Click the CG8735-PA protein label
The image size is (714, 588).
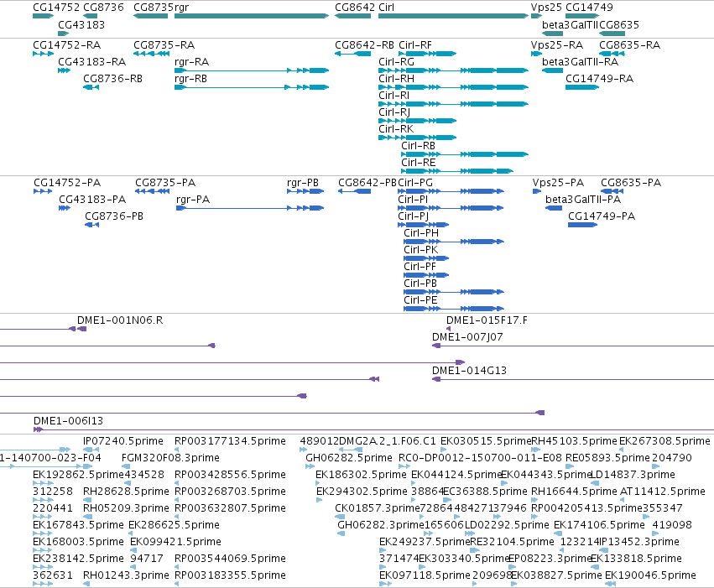[165, 183]
